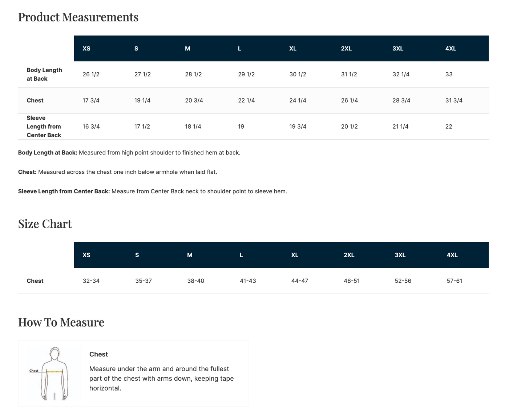Click the 22 1/4 chest value for L
The height and width of the screenshot is (420, 525).
246,100
